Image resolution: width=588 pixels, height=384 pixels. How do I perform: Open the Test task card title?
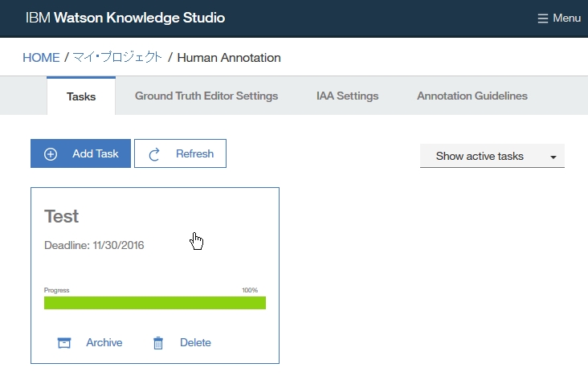[x=62, y=216]
